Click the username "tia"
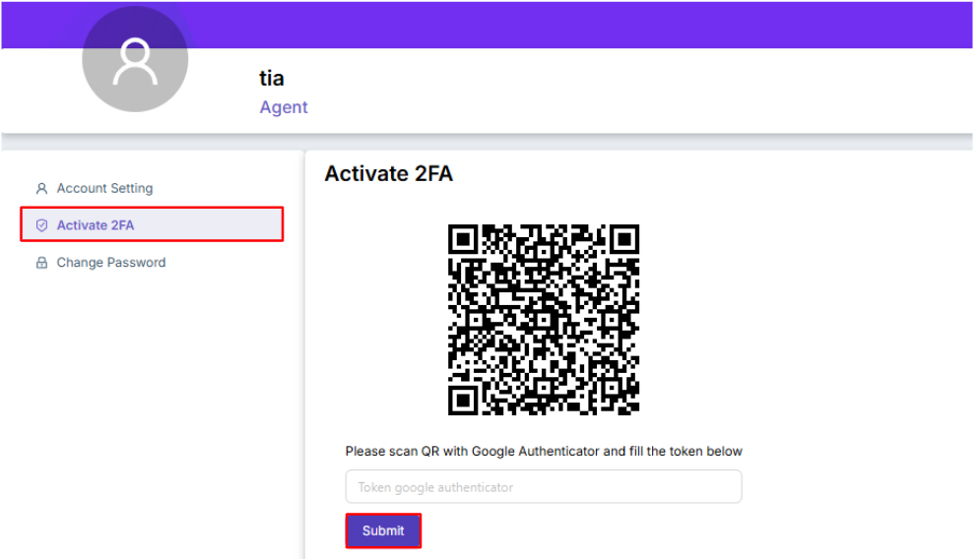This screenshot has height=559, width=980. click(272, 78)
